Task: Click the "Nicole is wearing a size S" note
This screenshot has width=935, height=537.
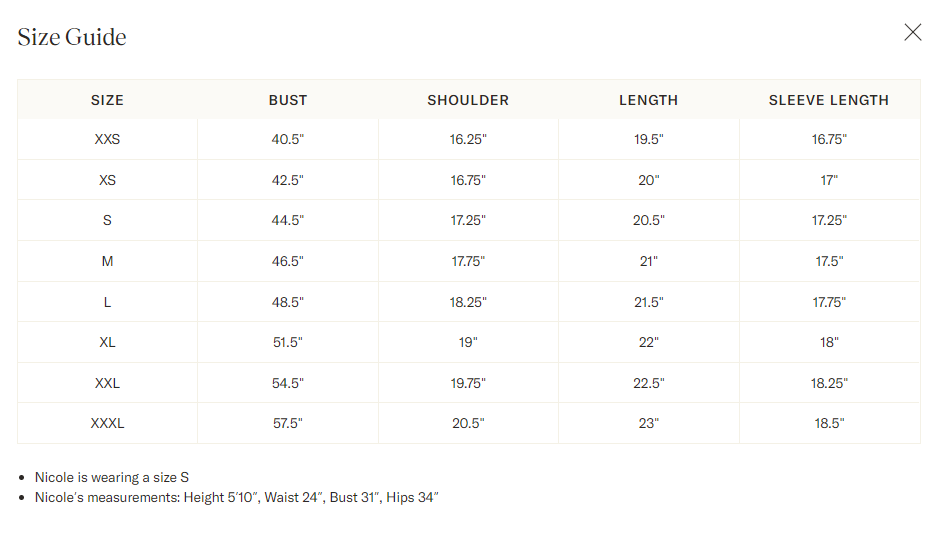Action: click(112, 478)
